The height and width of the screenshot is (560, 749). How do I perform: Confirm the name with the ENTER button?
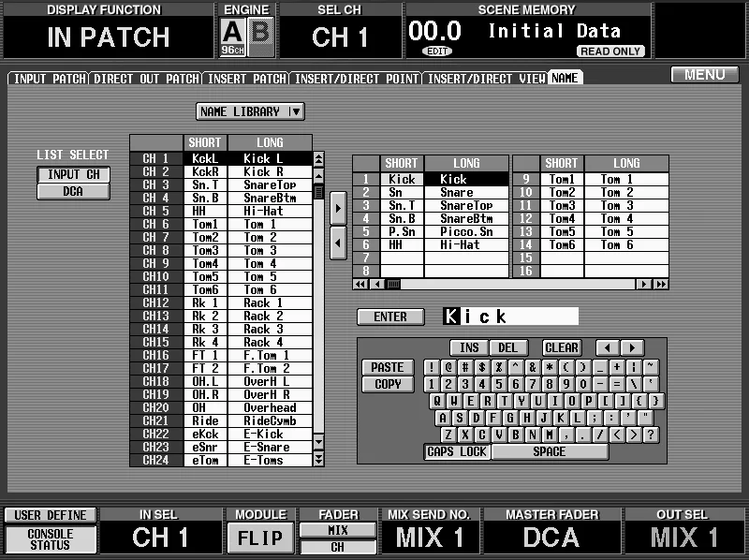390,317
